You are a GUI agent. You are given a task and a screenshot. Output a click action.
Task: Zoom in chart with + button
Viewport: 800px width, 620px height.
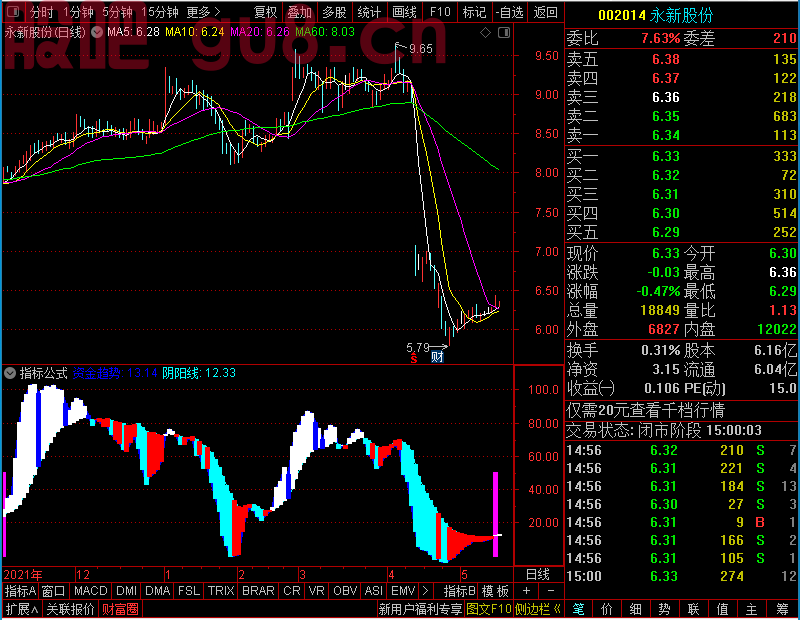pos(527,591)
